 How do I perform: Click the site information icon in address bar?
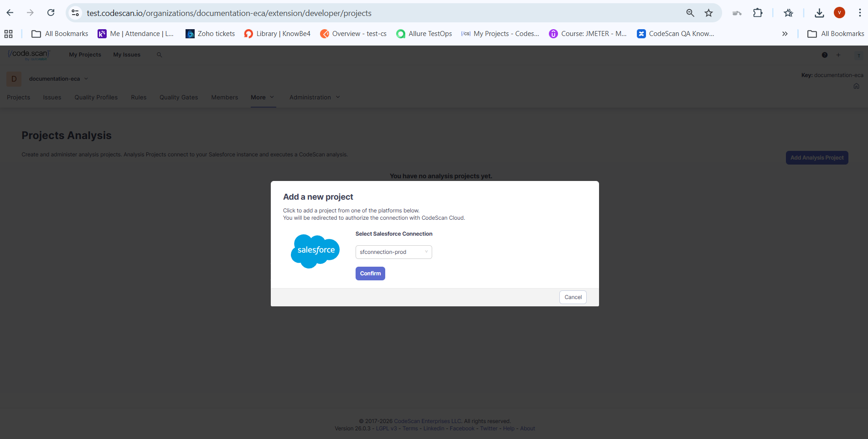[x=76, y=13]
